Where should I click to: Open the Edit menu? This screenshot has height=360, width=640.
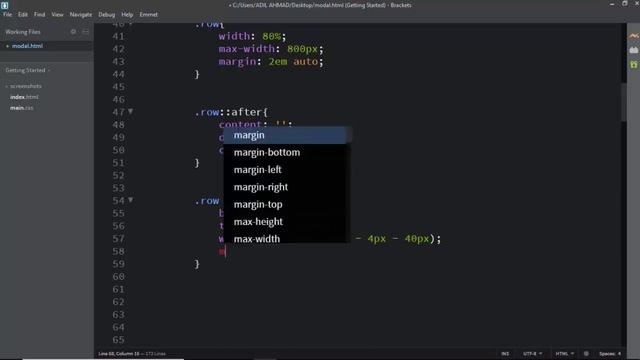pyautogui.click(x=23, y=14)
